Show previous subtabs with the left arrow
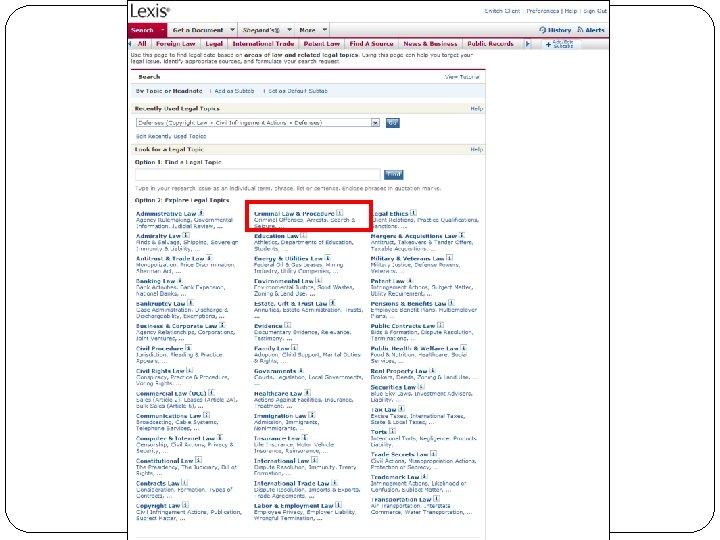 coord(130,44)
